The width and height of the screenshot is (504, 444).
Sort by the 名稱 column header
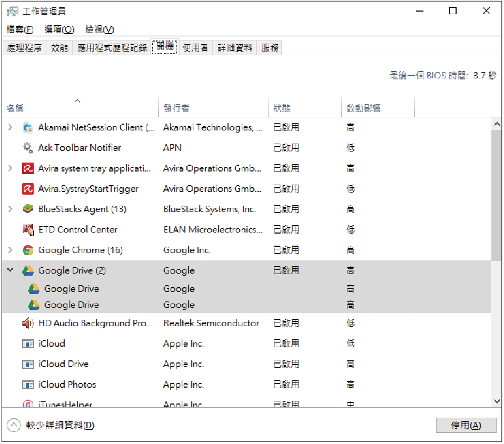pos(81,107)
